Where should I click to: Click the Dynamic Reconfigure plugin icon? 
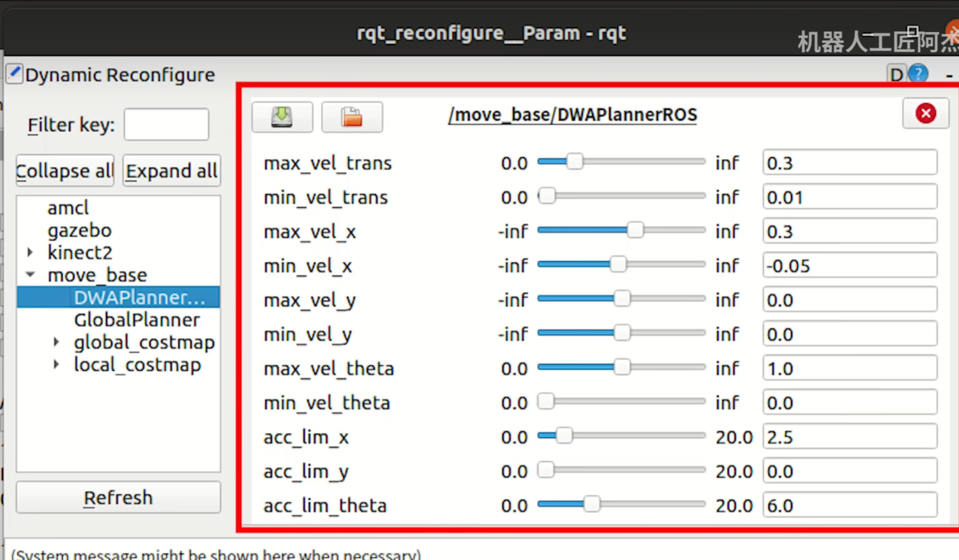click(x=14, y=74)
